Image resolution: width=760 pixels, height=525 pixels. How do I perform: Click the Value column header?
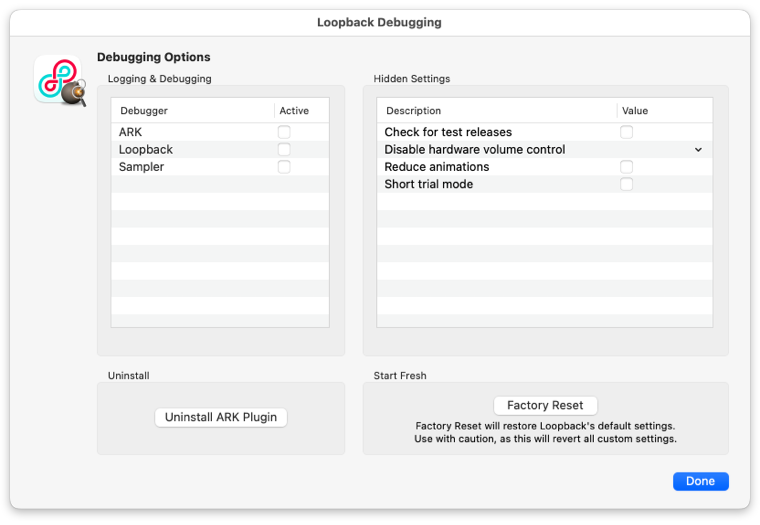665,111
